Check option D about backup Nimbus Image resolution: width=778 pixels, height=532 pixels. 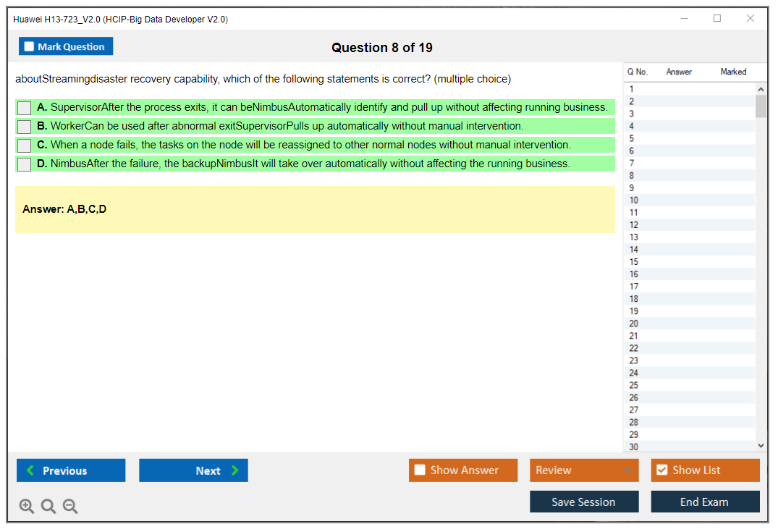[x=25, y=164]
